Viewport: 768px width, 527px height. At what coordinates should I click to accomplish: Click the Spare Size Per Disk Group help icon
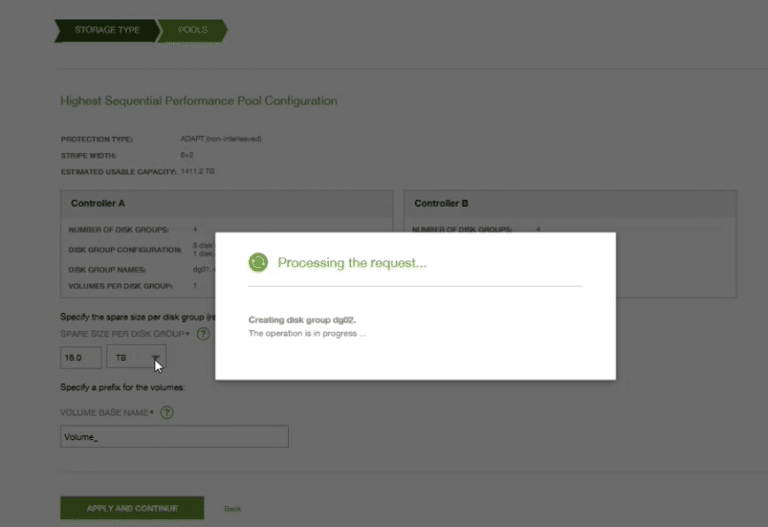[x=203, y=334]
